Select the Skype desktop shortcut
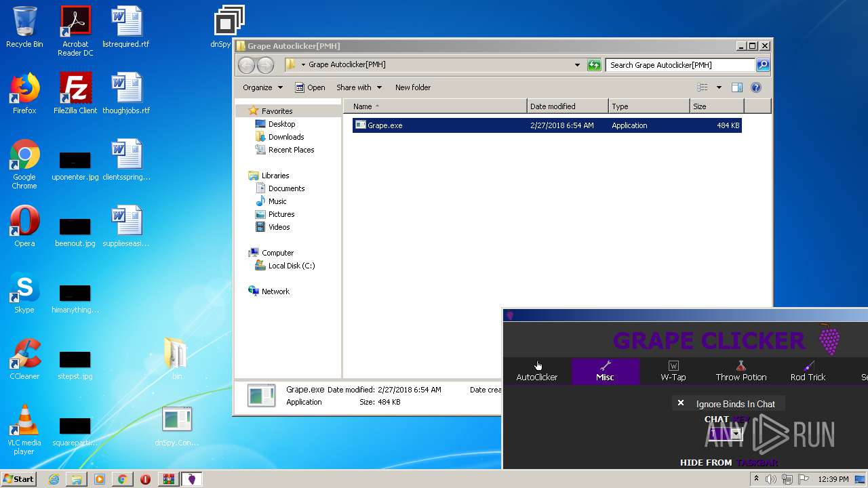 pos(24,293)
